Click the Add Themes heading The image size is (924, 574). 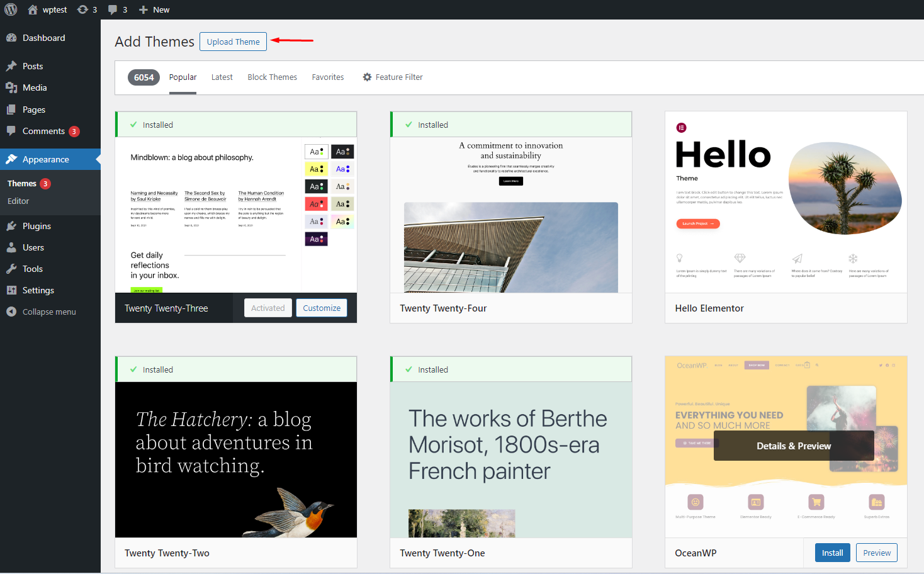point(154,42)
